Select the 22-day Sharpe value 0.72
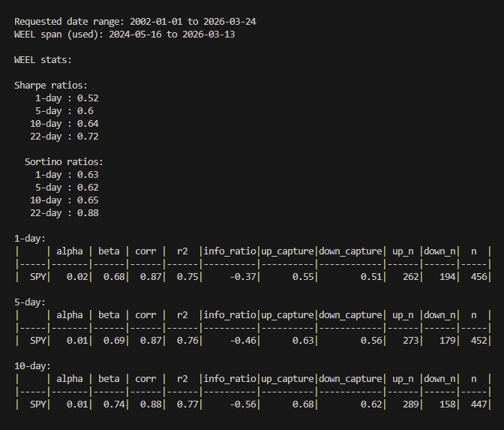Screen dimensions: 504x430 tap(88, 137)
